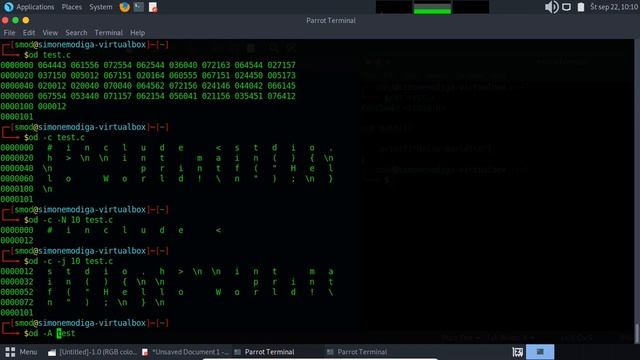
Task: Select the highlighted workspace switcher box
Action: (x=540, y=352)
